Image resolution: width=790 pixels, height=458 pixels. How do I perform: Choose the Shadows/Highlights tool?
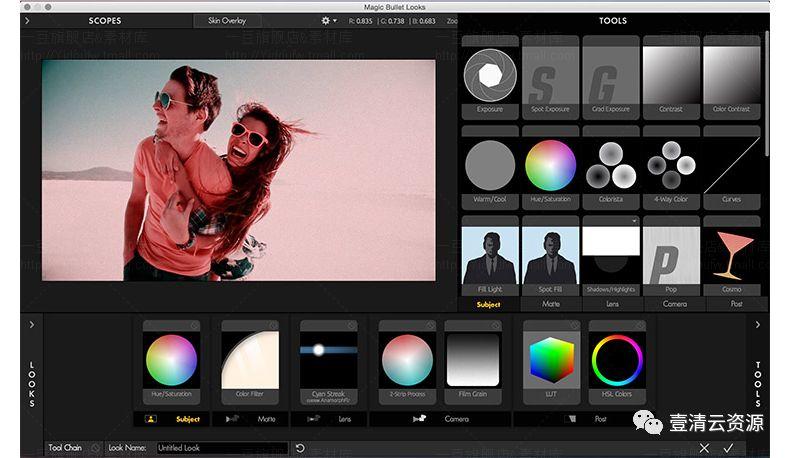[x=611, y=256]
